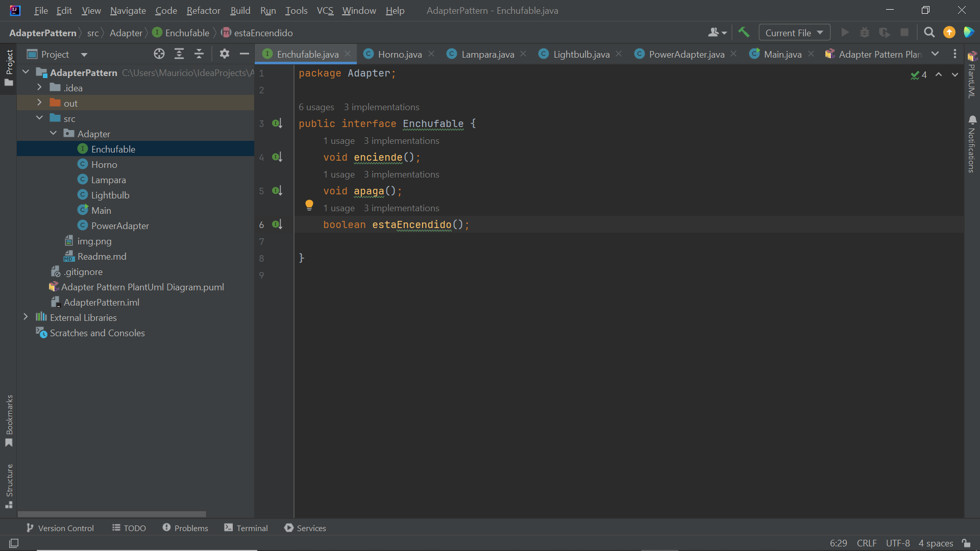This screenshot has height=551, width=980.
Task: Collapse the src folder
Action: coord(39,118)
